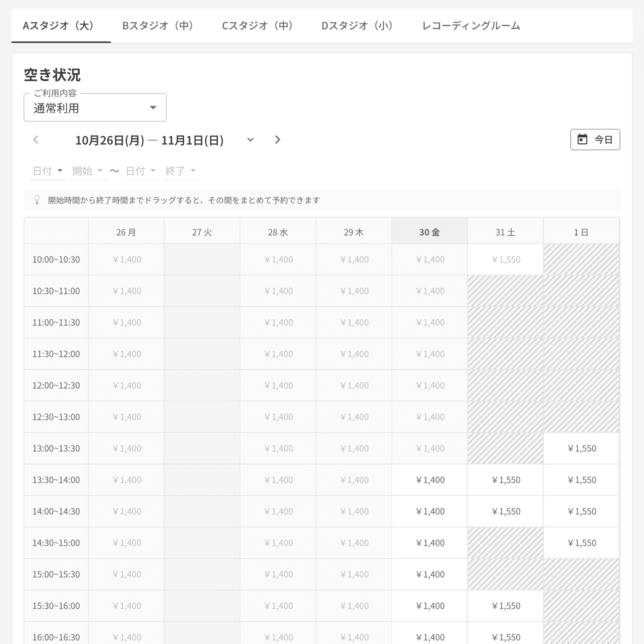Select Friday 13:30~14:00 slot ¥1,400

(429, 480)
